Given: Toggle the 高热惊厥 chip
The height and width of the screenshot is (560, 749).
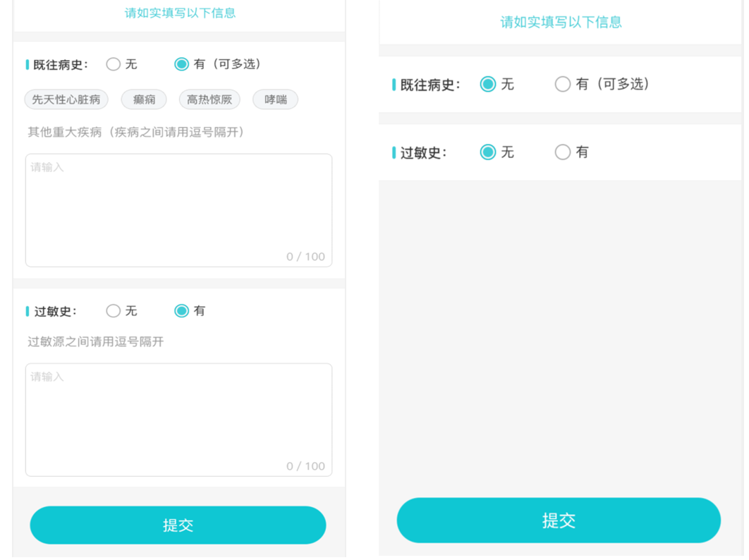Looking at the screenshot, I should click(x=209, y=99).
